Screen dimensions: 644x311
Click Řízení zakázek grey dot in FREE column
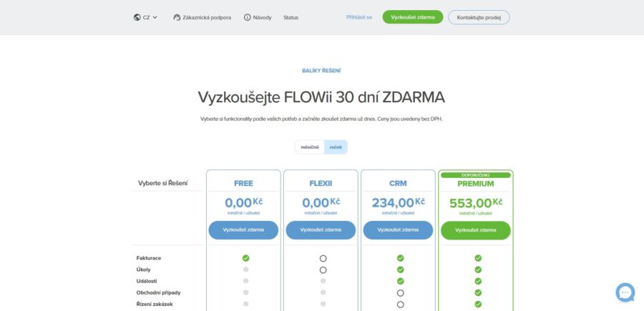pos(245,304)
